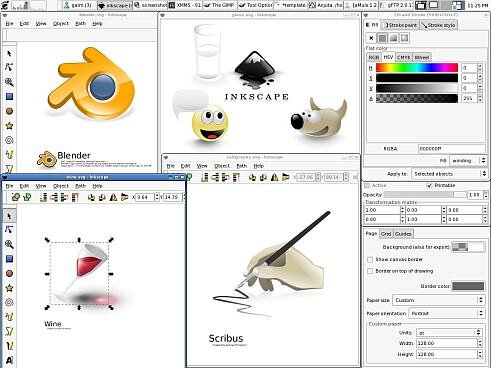This screenshot has width=491, height=368.
Task: Switch to the Stroke style tab
Action: click(439, 25)
